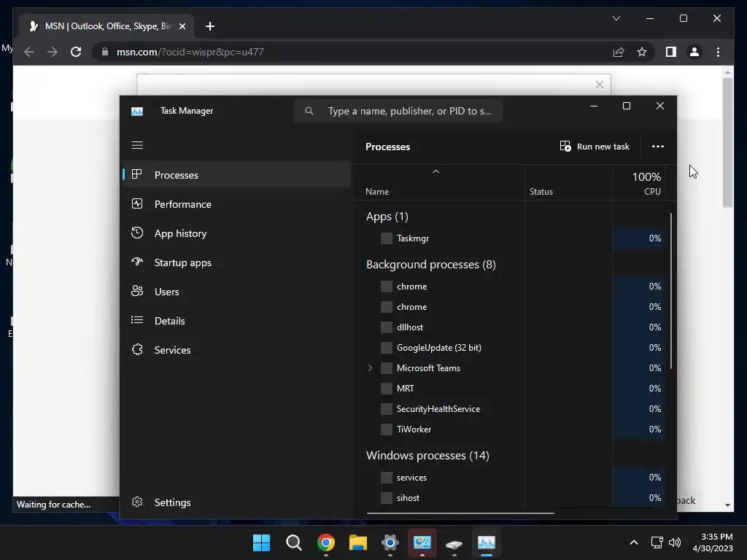Go back in Chrome
Viewport: 747px width, 560px height.
[x=29, y=52]
